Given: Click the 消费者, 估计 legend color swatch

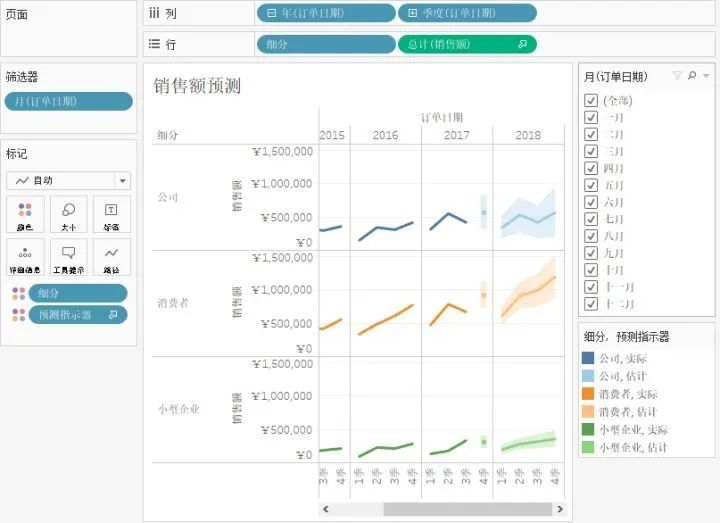Looking at the screenshot, I should coord(588,411).
